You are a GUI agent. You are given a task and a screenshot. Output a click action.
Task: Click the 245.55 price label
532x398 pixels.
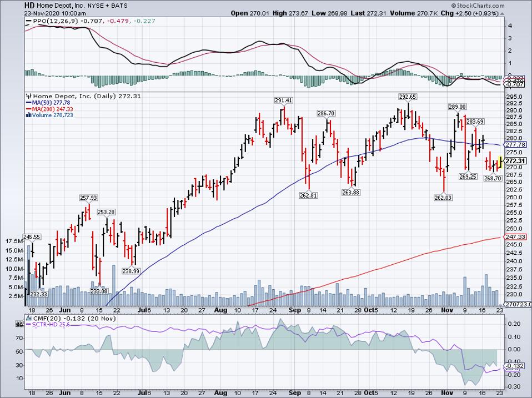32,237
